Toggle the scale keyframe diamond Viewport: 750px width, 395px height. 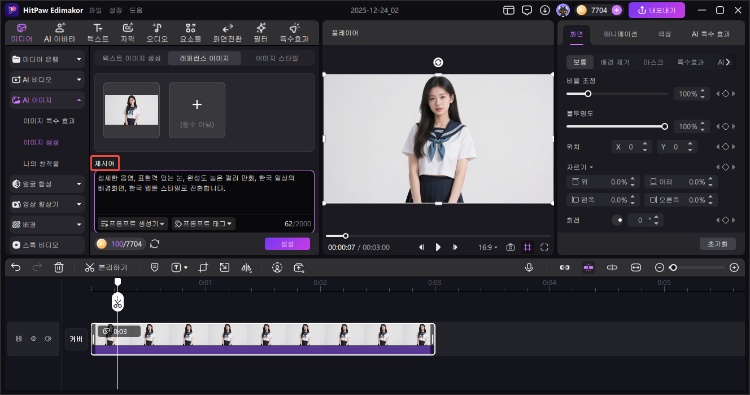[x=726, y=94]
